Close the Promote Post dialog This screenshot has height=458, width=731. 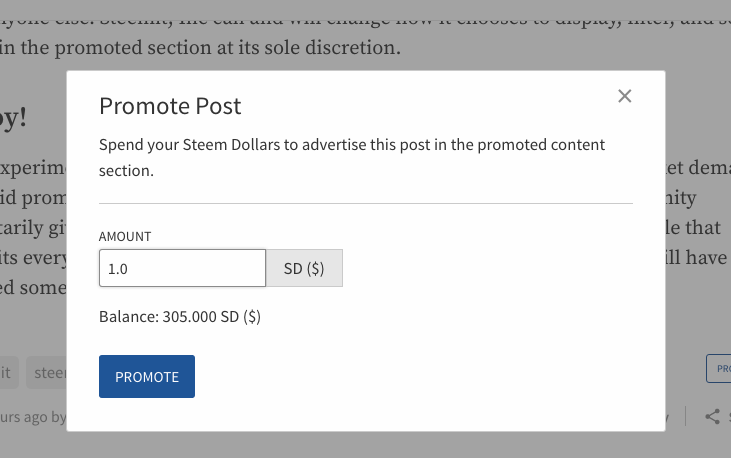tap(624, 96)
